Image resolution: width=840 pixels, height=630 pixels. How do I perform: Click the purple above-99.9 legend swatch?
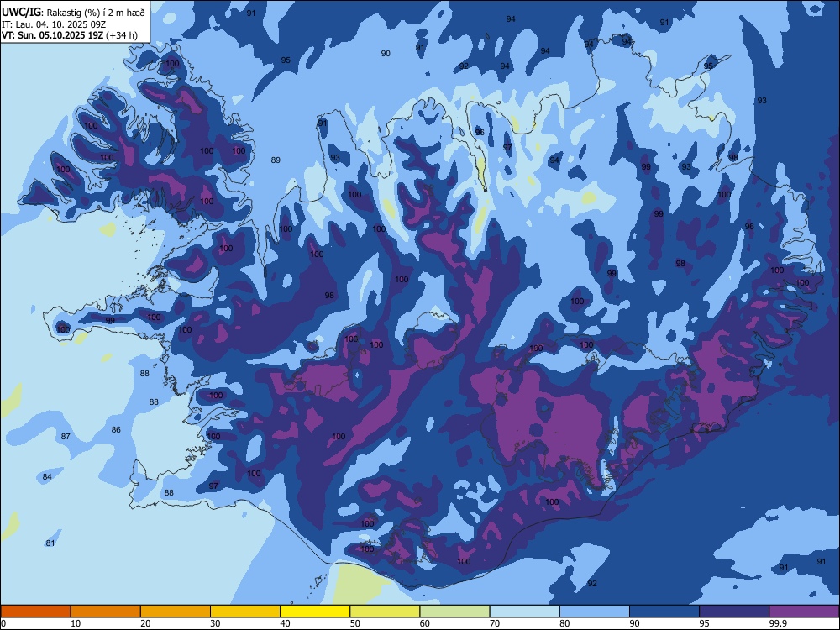[x=804, y=612]
